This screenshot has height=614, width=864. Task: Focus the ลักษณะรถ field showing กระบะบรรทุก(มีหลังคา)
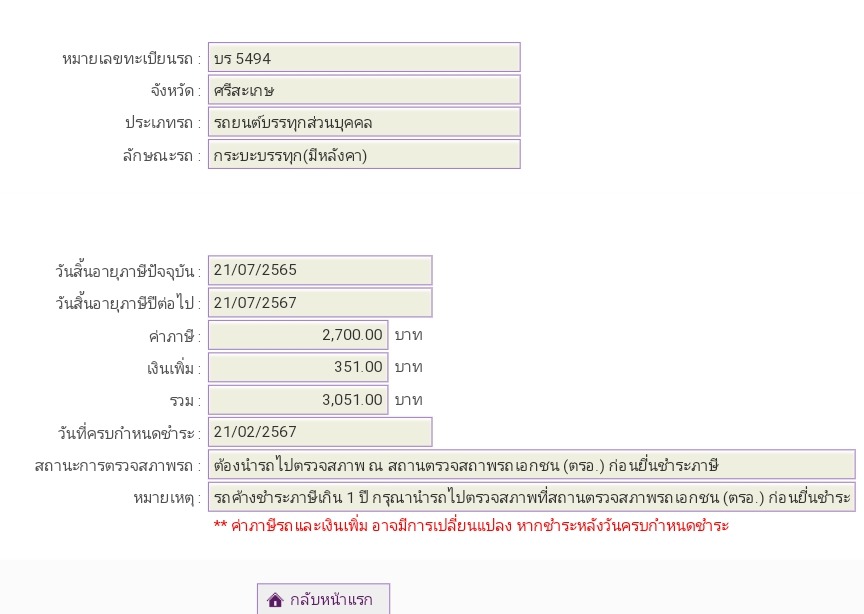[x=364, y=154]
